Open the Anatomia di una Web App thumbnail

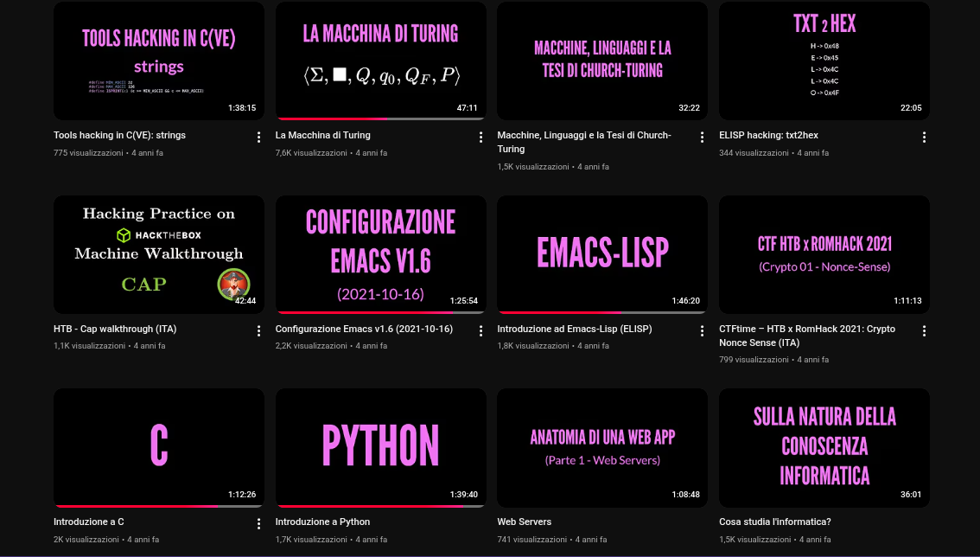pos(602,447)
